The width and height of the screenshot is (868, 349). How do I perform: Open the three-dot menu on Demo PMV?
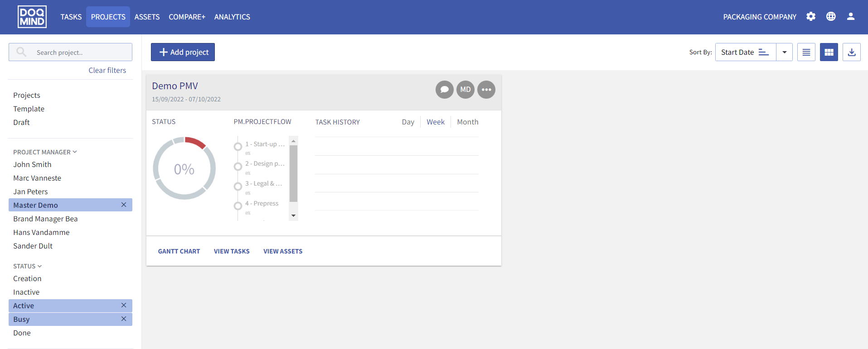[x=486, y=90]
